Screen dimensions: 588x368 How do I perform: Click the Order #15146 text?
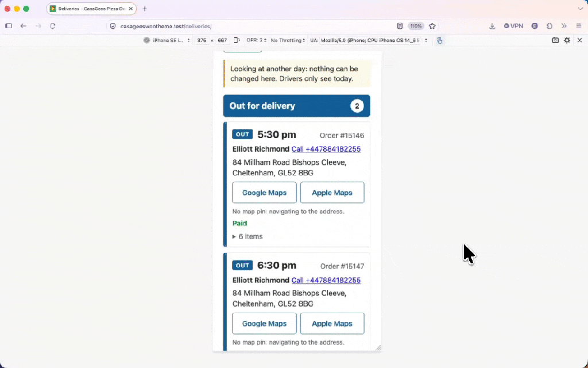[x=342, y=136]
